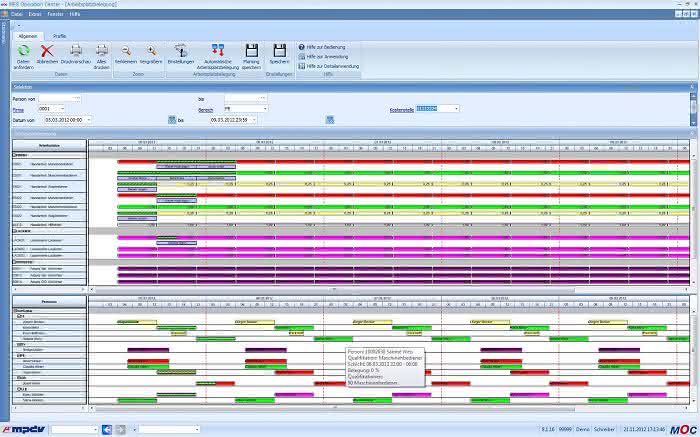Viewport: 700px width, 437px height.
Task: Open the quick access toolbar dropdown arrow
Action: (18, 25)
